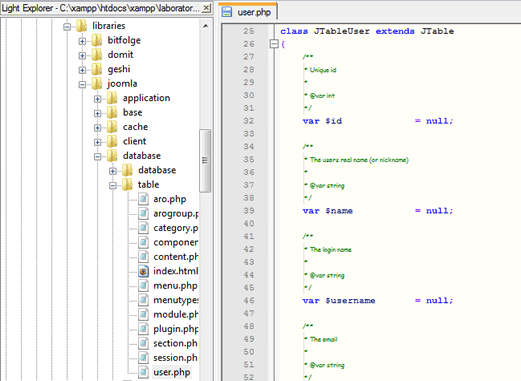The image size is (521, 381).
Task: Close the Light Explorer panel
Action: (207, 8)
